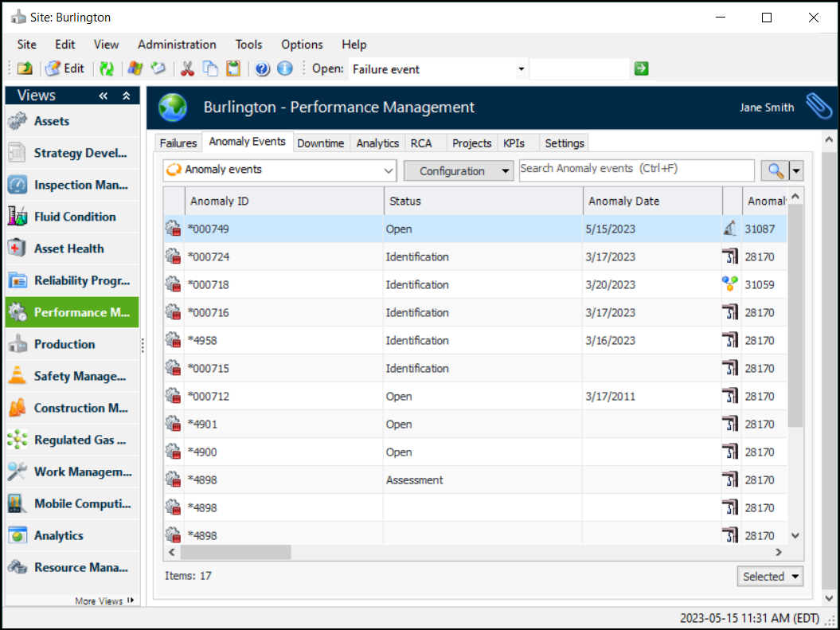This screenshot has height=630, width=840.
Task: Click the Paste clipboard icon in toolbar
Action: pos(232,69)
